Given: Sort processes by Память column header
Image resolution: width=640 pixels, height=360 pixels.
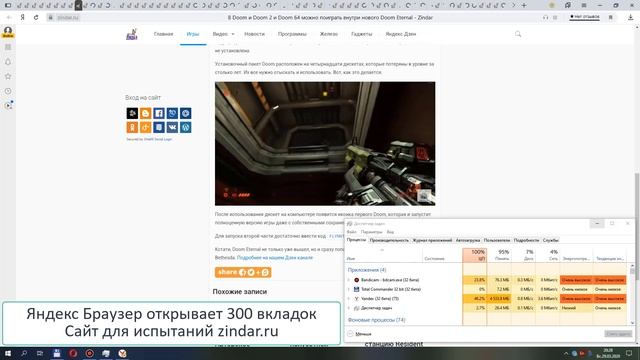Looking at the screenshot, I should (x=499, y=255).
